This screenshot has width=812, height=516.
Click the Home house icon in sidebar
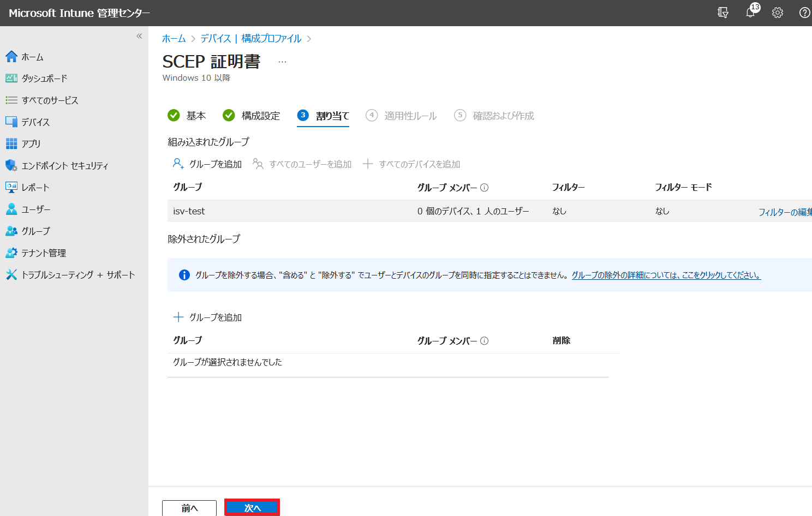click(11, 56)
